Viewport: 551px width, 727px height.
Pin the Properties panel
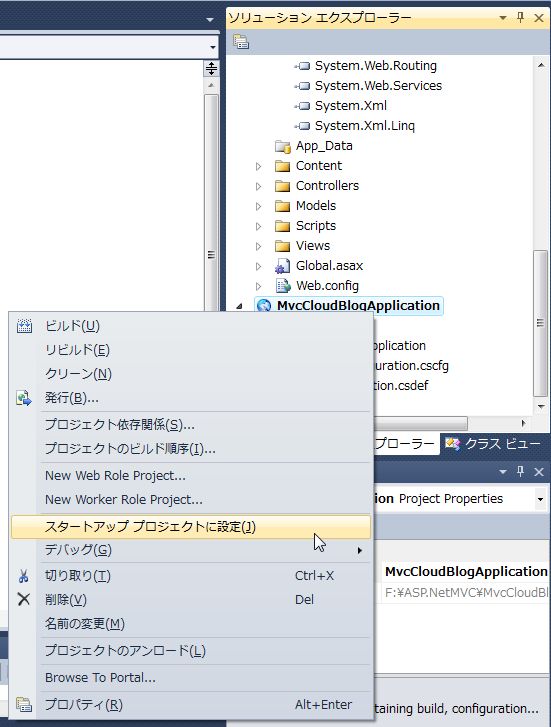point(520,472)
